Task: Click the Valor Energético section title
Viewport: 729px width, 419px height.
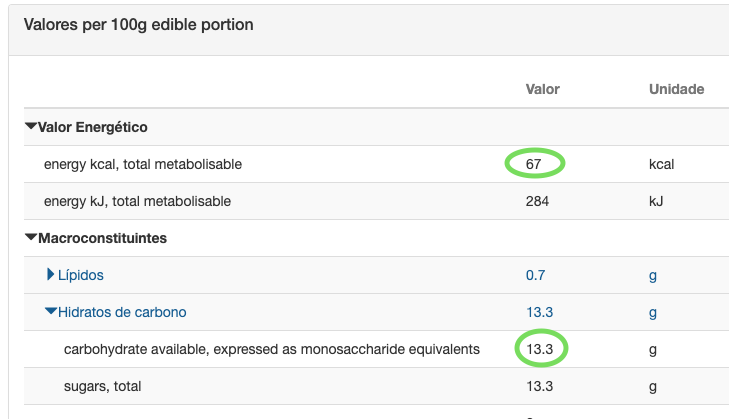Action: 93,127
